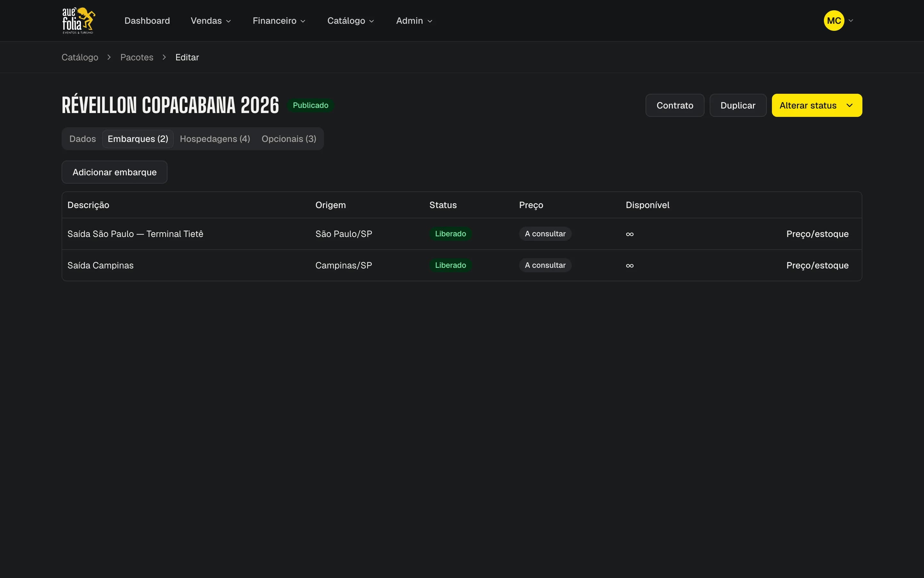Click the Réveillon Copacabana 2026 title
This screenshot has height=578, width=924.
170,105
